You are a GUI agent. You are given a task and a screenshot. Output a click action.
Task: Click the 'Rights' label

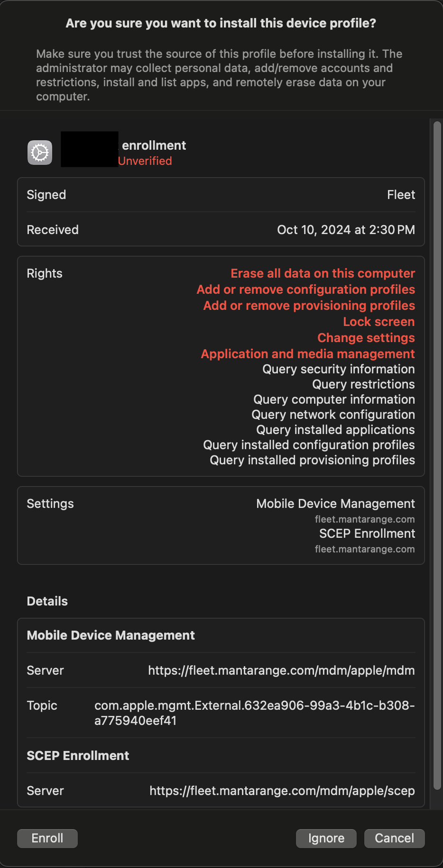tap(45, 273)
